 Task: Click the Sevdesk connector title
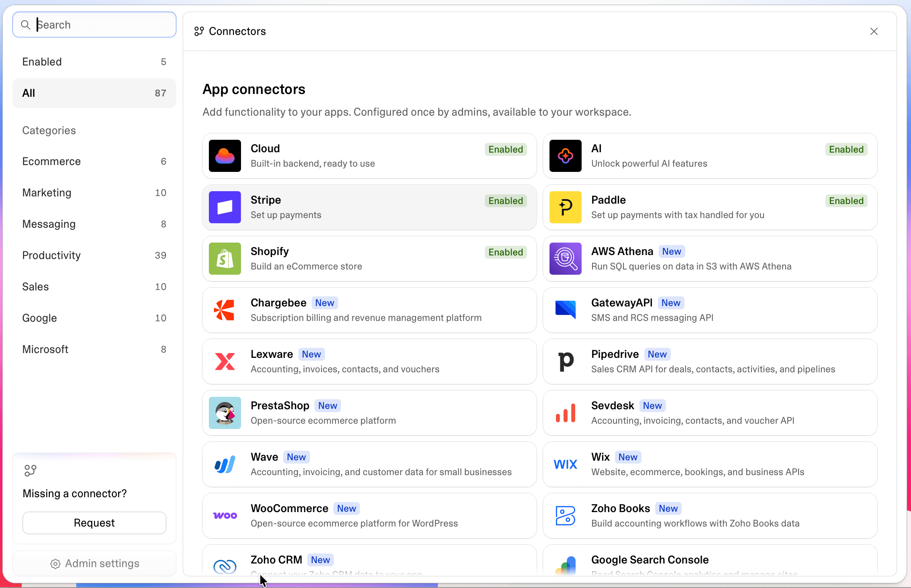coord(613,406)
